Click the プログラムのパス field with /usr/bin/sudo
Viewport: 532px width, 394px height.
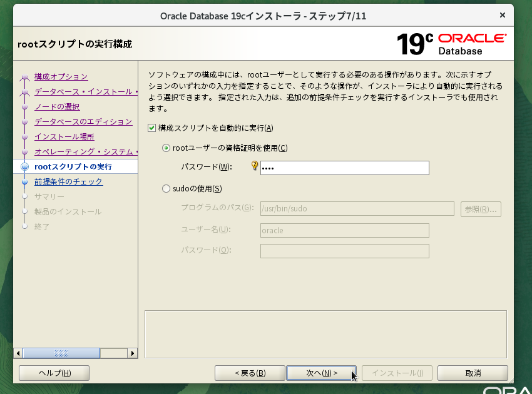click(x=357, y=208)
